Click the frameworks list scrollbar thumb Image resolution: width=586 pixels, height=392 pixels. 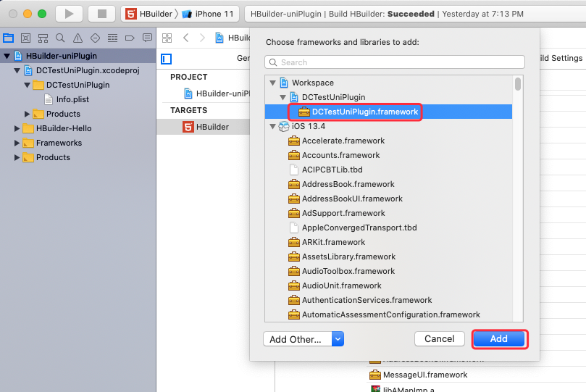pos(518,84)
